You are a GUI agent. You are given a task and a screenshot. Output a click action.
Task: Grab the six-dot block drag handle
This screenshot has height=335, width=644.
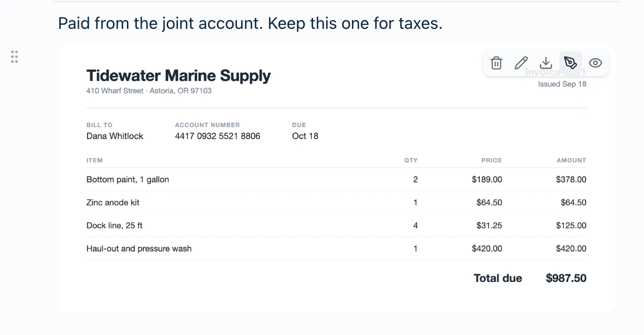14,57
